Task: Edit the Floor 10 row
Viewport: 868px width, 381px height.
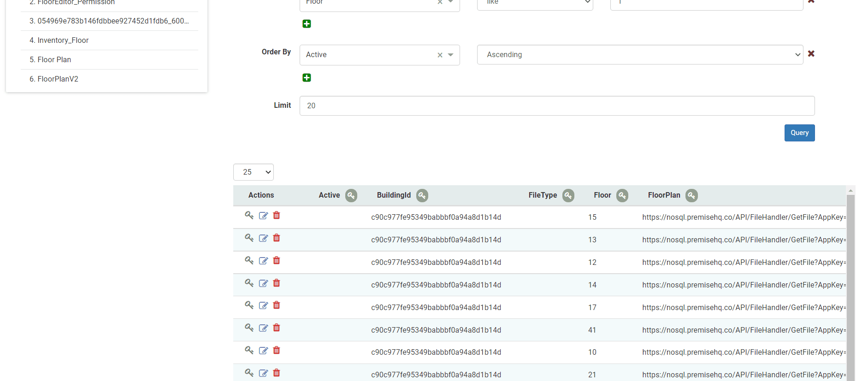Action: coord(263,351)
